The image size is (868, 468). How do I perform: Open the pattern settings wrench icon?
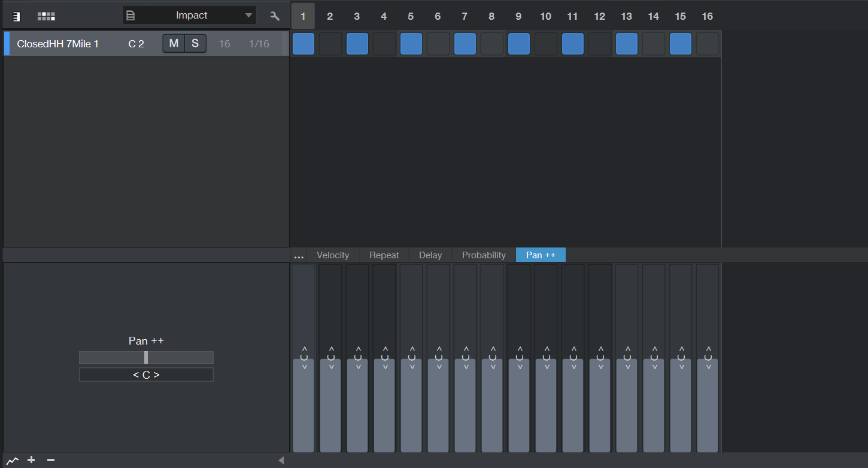coord(275,16)
